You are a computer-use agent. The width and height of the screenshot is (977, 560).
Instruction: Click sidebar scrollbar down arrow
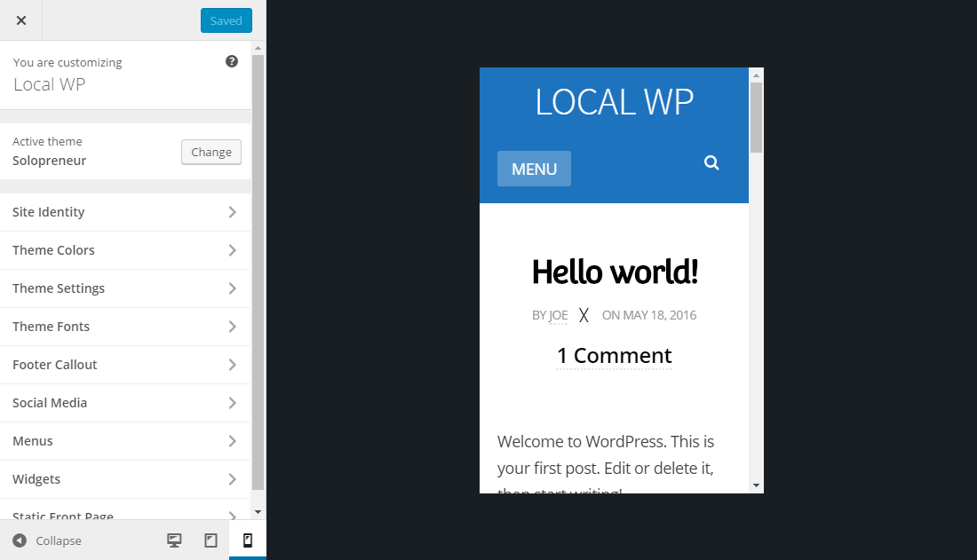click(x=258, y=512)
